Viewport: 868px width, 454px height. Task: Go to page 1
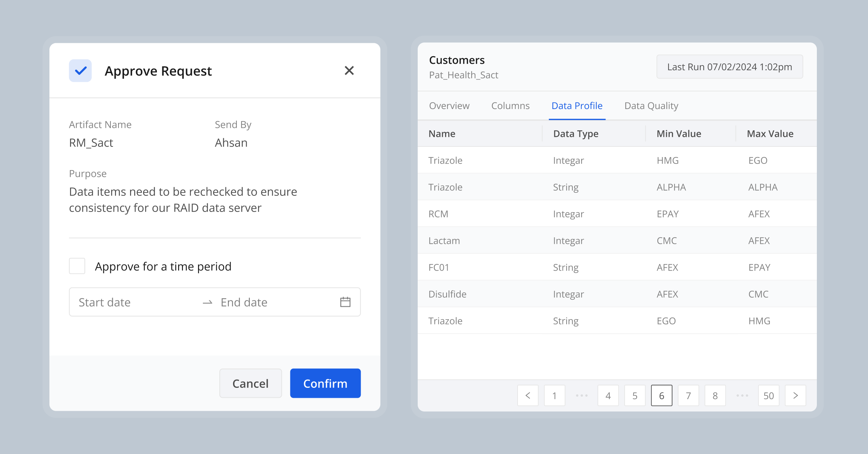tap(555, 396)
